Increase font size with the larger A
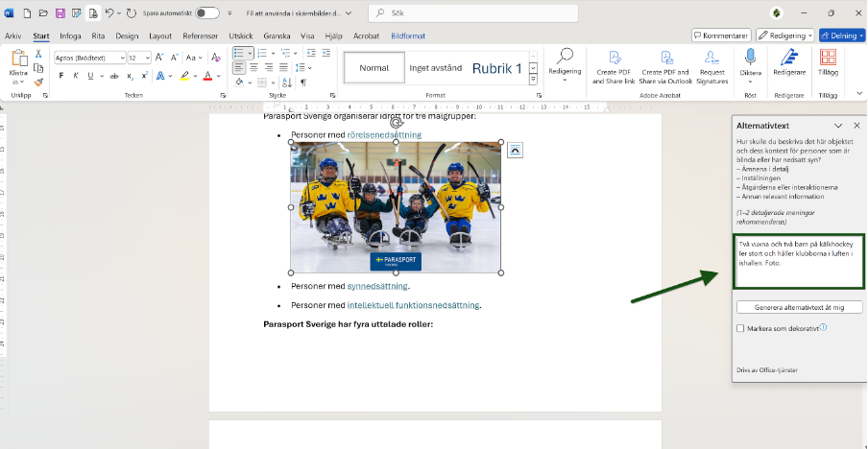Screen dimensions: 868x449 159,58
